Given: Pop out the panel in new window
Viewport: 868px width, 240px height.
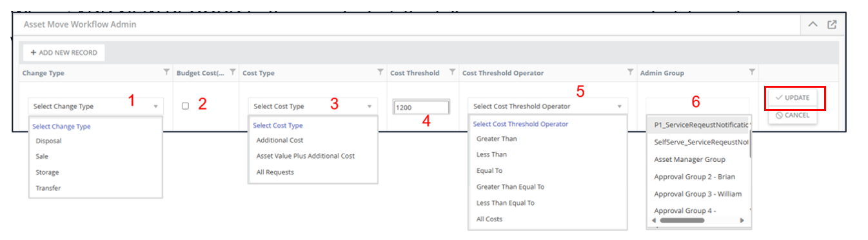Looking at the screenshot, I should point(832,25).
